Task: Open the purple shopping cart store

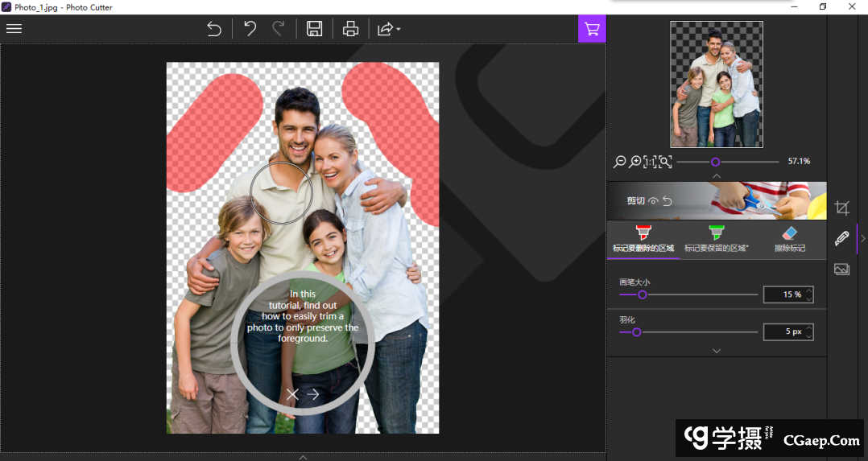Action: point(592,28)
